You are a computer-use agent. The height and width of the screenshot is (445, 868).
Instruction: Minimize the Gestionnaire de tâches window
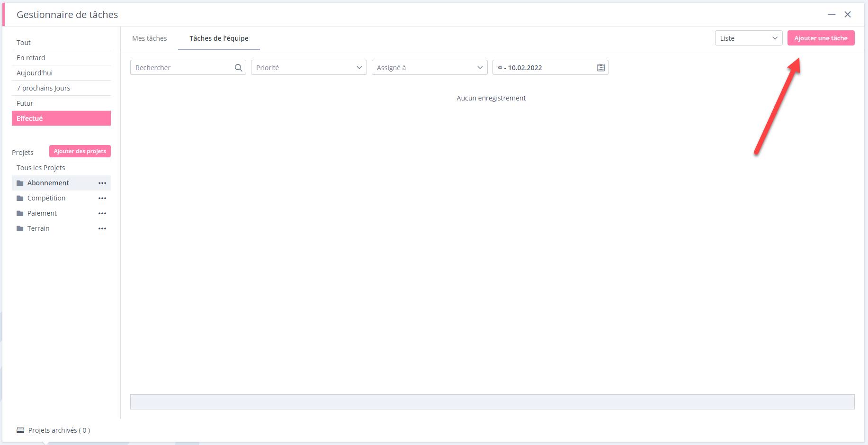[x=832, y=15]
